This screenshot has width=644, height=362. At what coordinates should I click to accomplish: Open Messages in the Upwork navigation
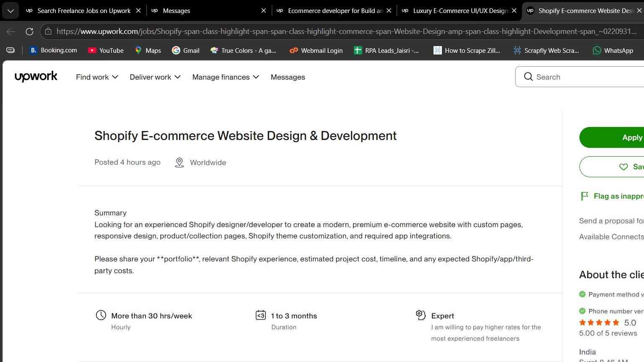pos(288,77)
